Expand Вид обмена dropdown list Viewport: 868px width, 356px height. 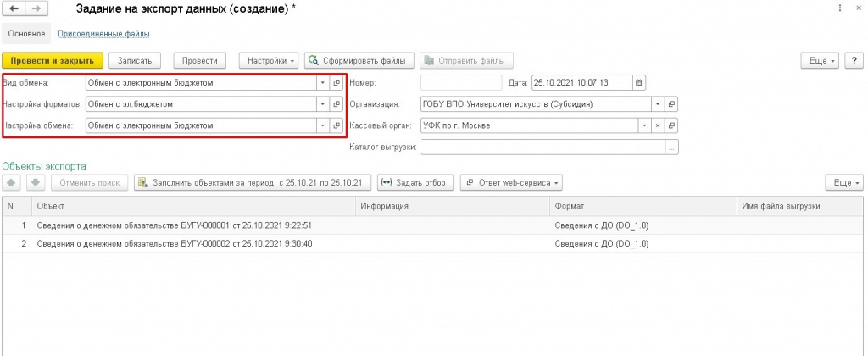click(323, 83)
